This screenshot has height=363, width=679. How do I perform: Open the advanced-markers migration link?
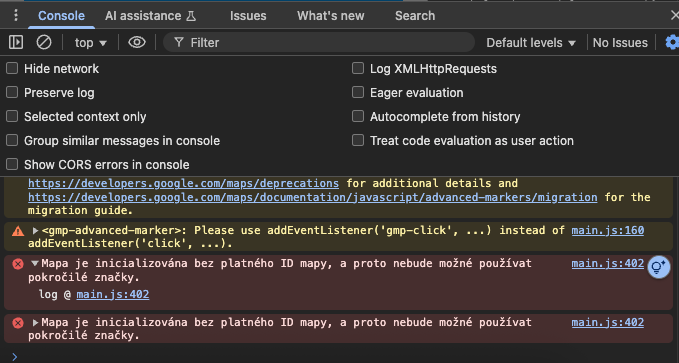[313, 197]
